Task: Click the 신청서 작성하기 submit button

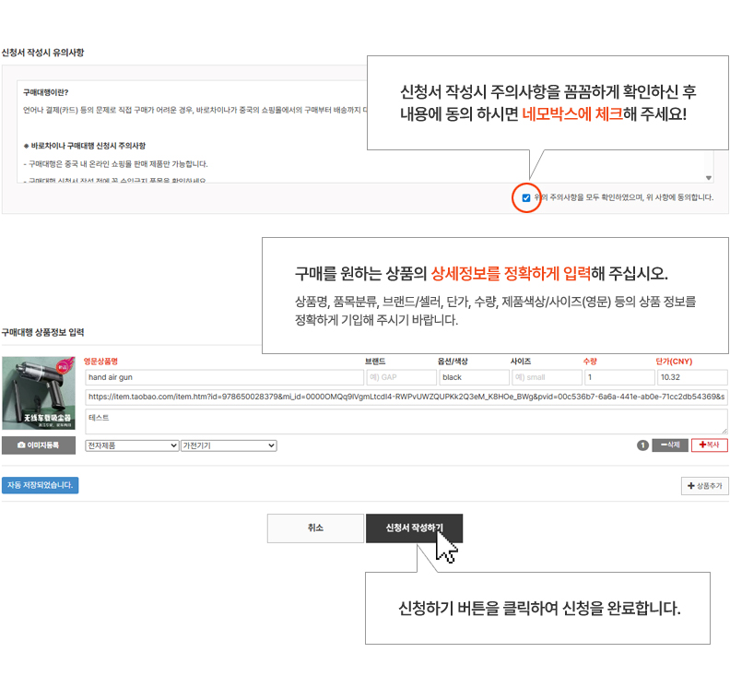Action: 415,528
